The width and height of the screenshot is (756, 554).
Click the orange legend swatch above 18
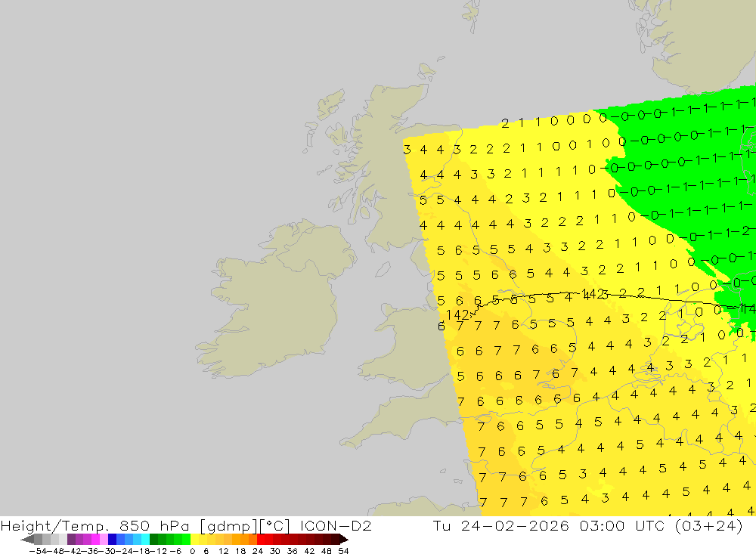236,539
